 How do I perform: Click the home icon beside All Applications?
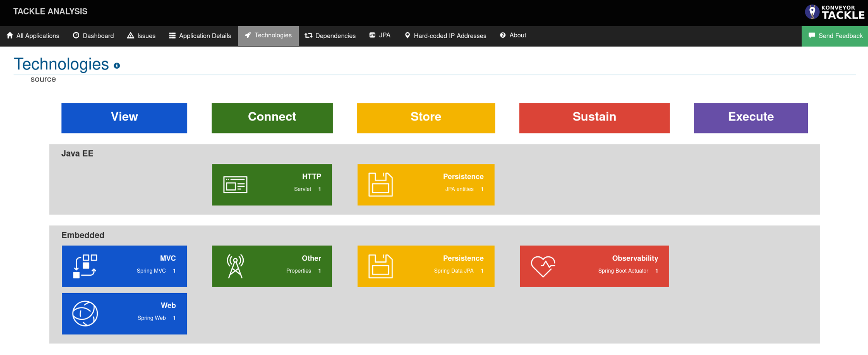(10, 36)
